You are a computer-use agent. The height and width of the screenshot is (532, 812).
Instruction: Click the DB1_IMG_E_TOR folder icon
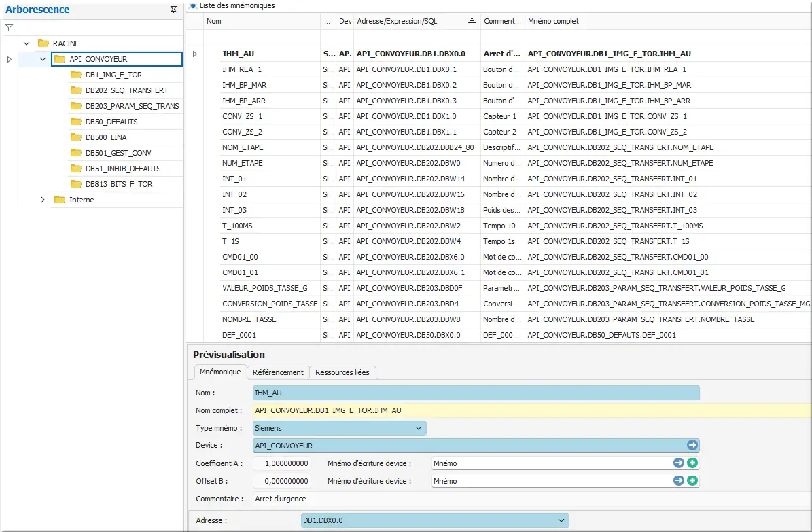[76, 75]
